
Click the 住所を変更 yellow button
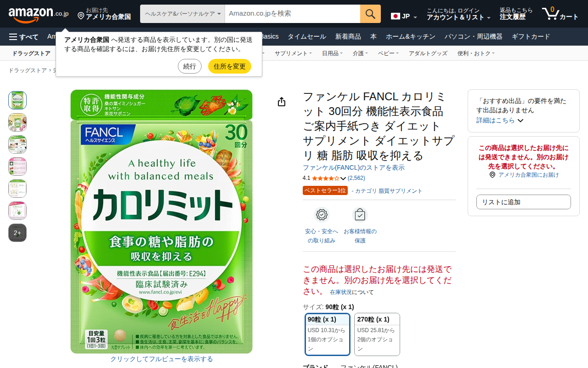[230, 66]
